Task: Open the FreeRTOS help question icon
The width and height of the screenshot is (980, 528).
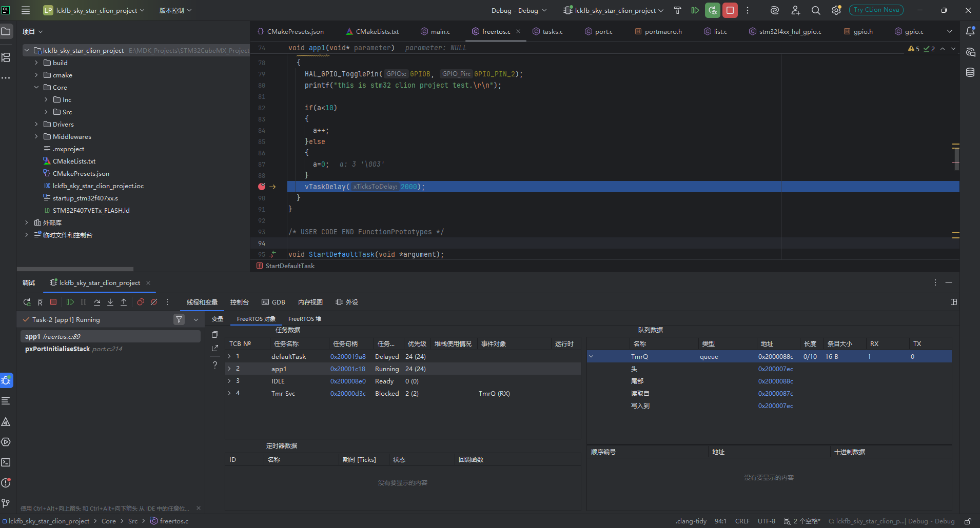Action: [x=215, y=365]
